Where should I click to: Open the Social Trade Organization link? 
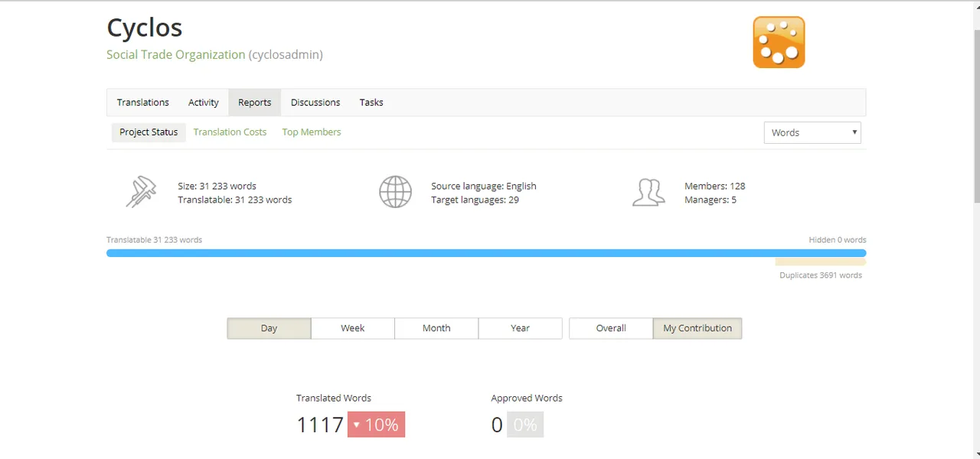pyautogui.click(x=176, y=55)
